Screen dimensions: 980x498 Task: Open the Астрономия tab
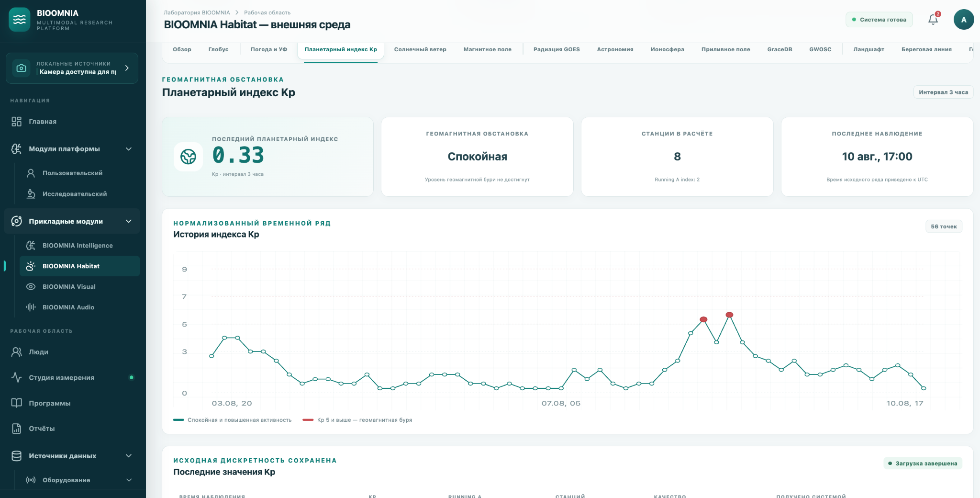pos(615,49)
